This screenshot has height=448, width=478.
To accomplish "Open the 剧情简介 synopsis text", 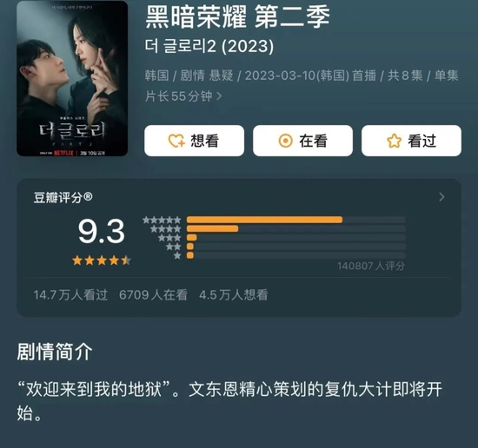I will pos(229,401).
